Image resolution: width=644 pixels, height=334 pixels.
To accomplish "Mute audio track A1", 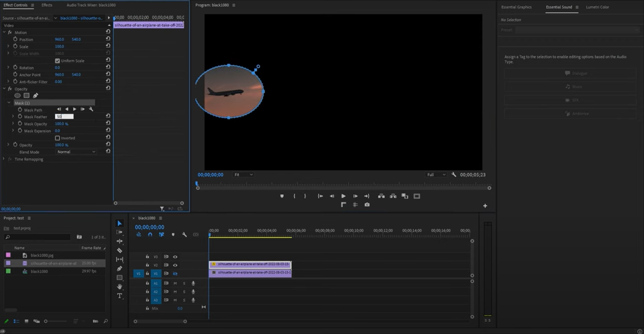I will [175, 283].
